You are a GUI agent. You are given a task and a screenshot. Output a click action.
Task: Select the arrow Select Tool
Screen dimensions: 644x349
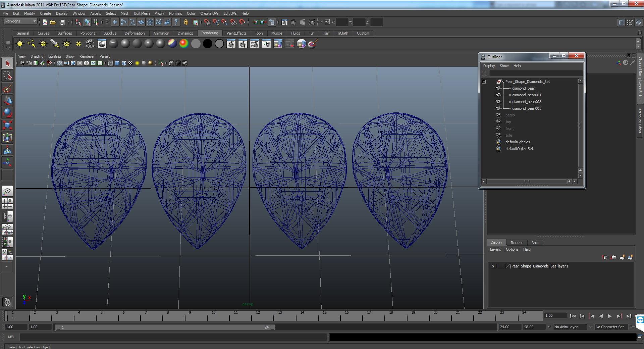[7, 63]
